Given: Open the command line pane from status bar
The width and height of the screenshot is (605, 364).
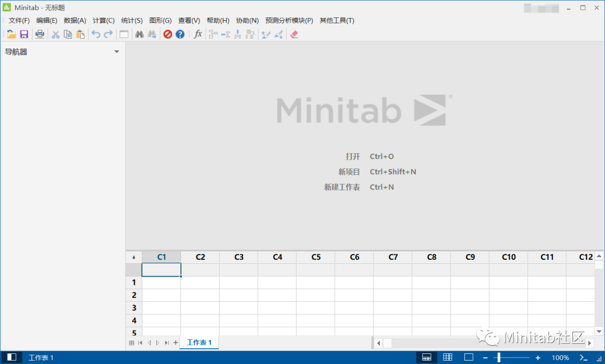Looking at the screenshot, I should coord(583,357).
